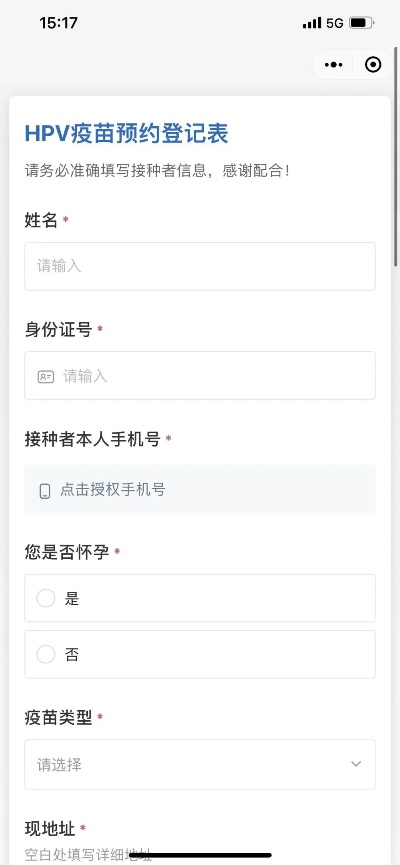The height and width of the screenshot is (865, 400).
Task: Tap the chevron arrow in 请选择 field
Action: pos(356,764)
